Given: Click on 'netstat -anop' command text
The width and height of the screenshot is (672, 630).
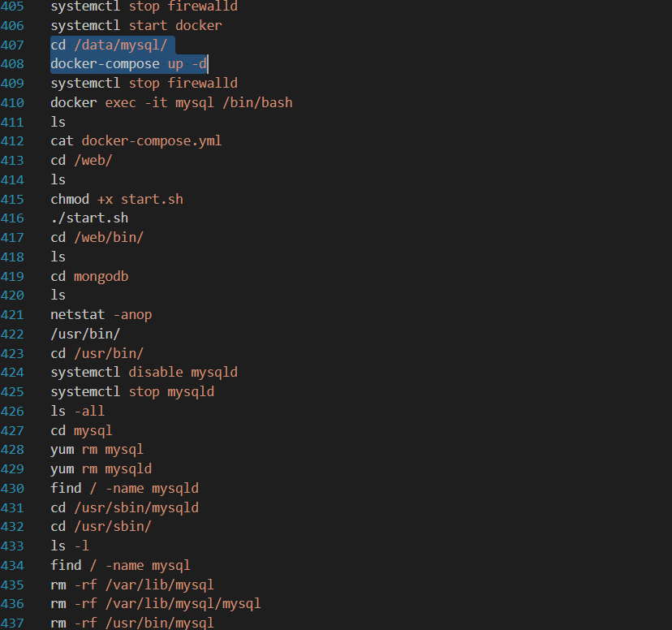Looking at the screenshot, I should click(x=101, y=314).
